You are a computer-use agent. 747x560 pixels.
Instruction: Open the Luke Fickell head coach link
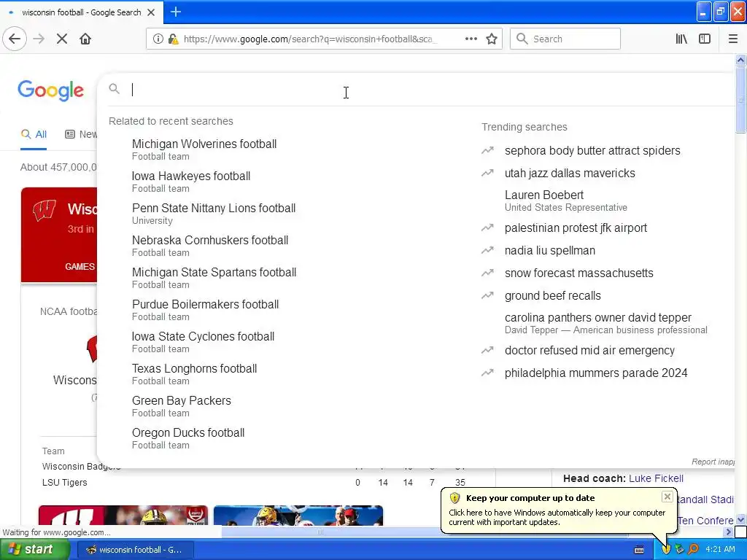pyautogui.click(x=656, y=478)
